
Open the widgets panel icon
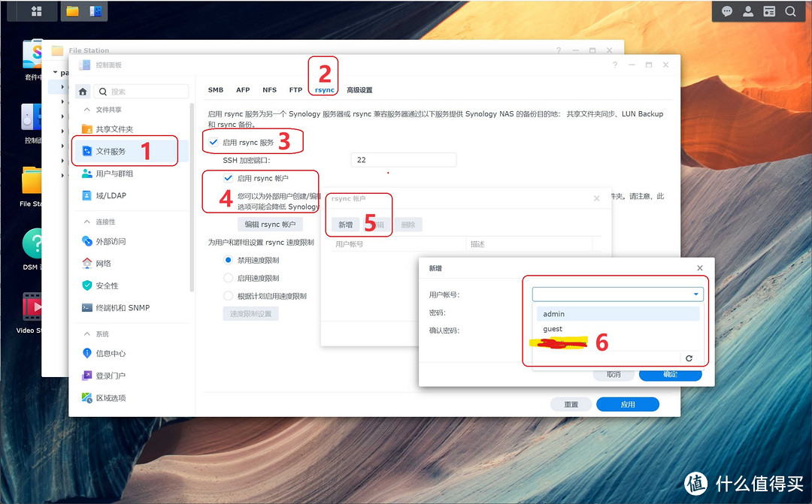click(770, 11)
